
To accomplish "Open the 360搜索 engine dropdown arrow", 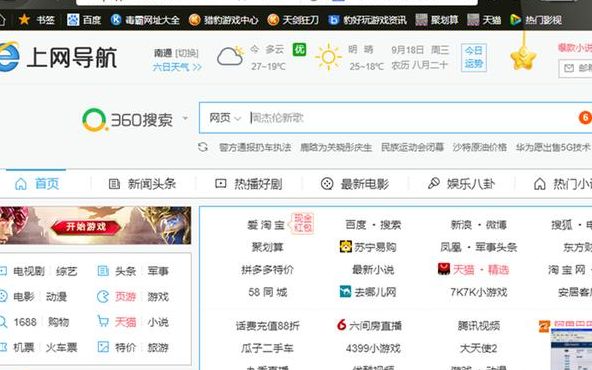I will coord(185,118).
